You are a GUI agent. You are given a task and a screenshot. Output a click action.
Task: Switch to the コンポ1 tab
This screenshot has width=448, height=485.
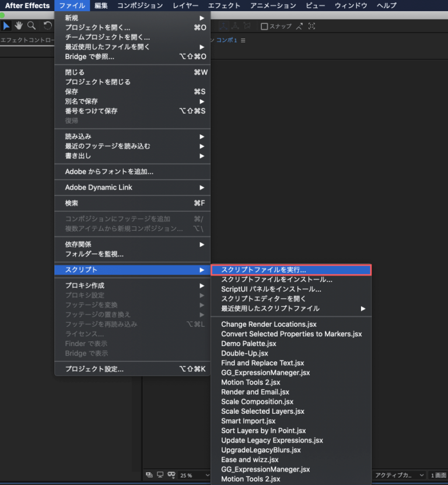(226, 40)
